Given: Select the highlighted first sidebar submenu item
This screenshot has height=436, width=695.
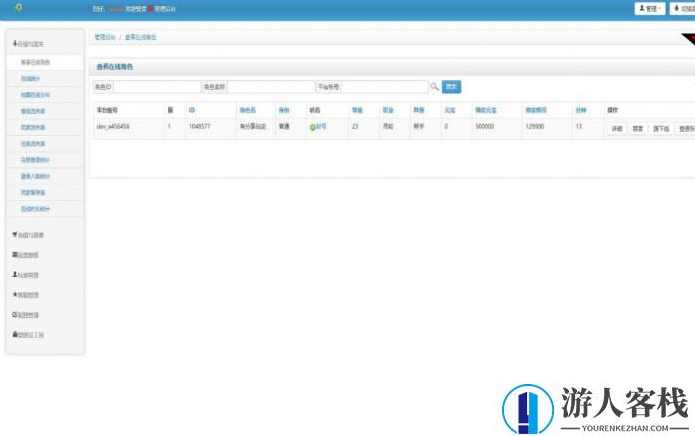Looking at the screenshot, I should [x=36, y=62].
